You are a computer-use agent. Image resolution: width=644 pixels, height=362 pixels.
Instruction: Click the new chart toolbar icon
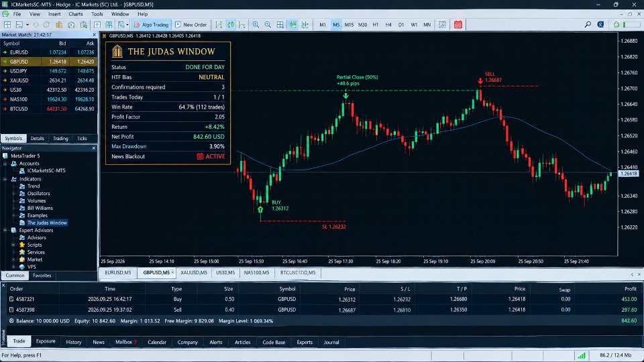(7, 25)
